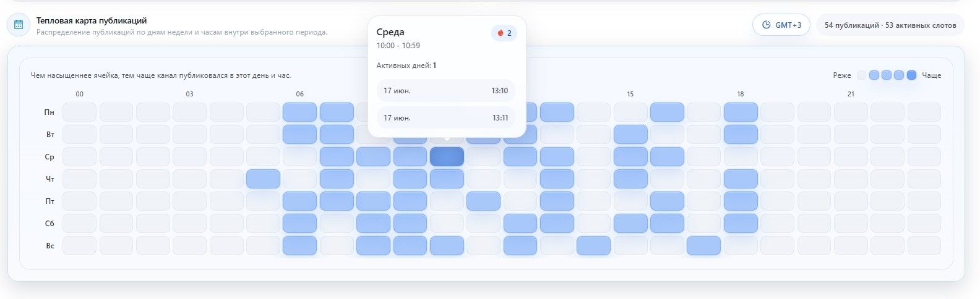
Task: Select the Monday 00:00 empty heatmap cell
Action: [x=79, y=112]
